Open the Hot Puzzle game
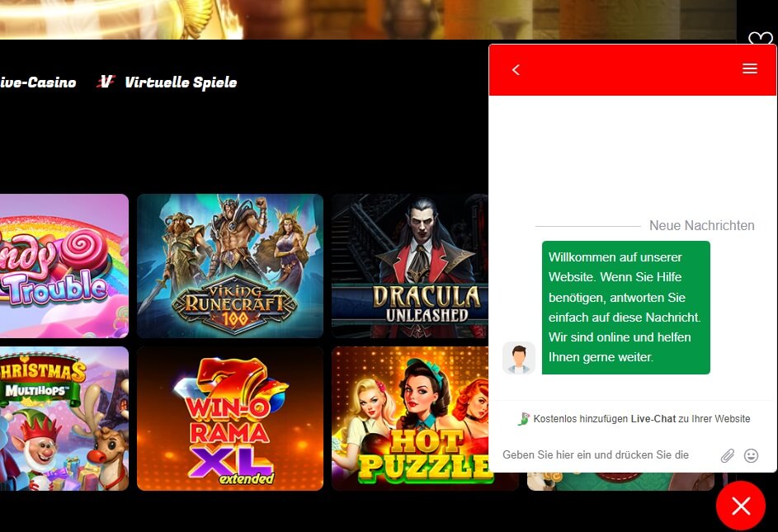Screen dimensions: 778x532 click(410, 418)
